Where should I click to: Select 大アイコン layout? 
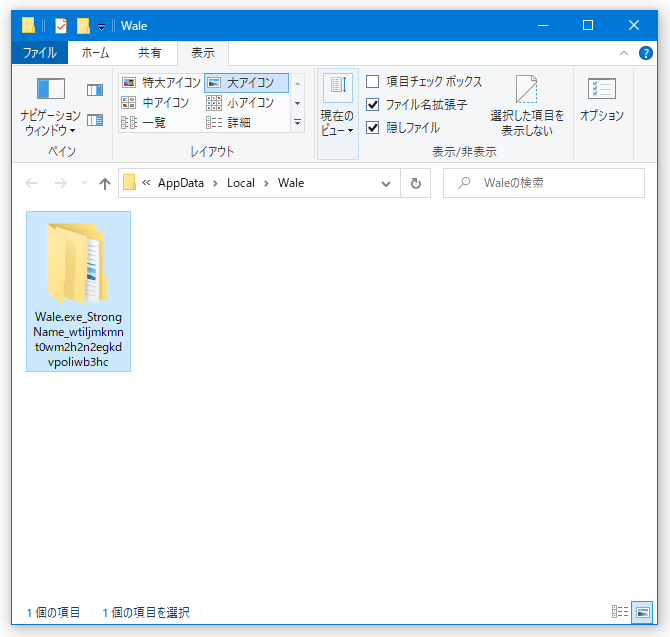247,82
